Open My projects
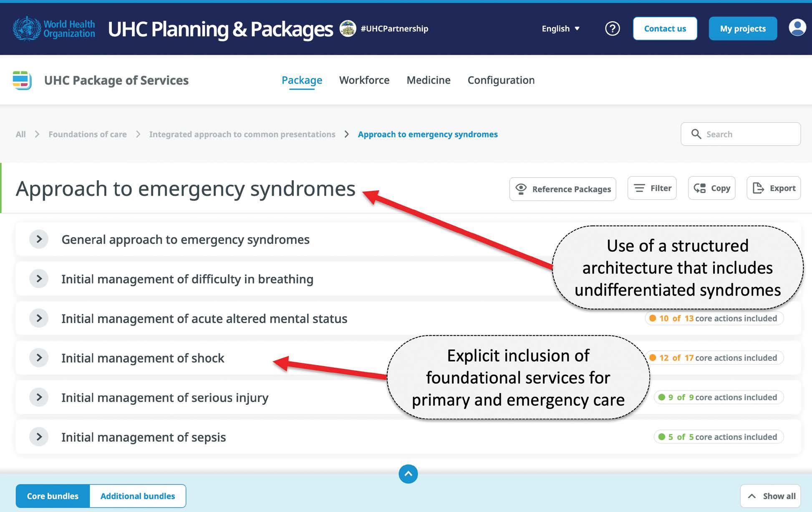The height and width of the screenshot is (512, 812). (x=743, y=29)
